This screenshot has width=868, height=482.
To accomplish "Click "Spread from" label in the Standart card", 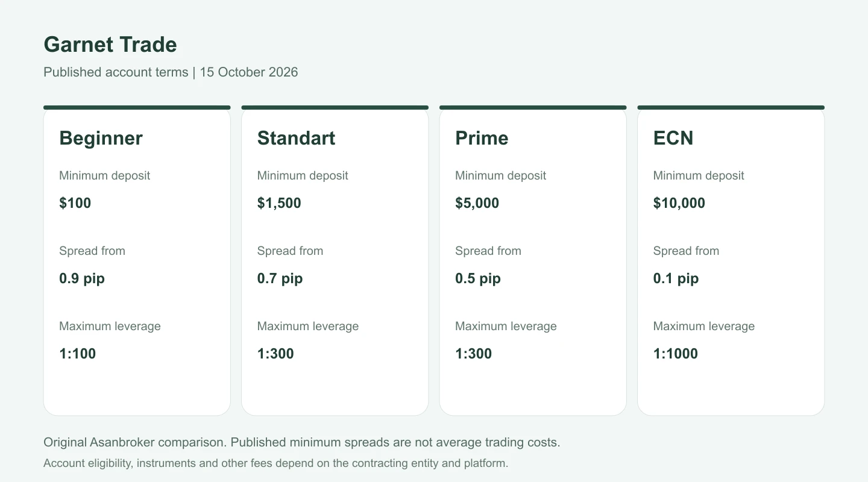I will (x=290, y=251).
